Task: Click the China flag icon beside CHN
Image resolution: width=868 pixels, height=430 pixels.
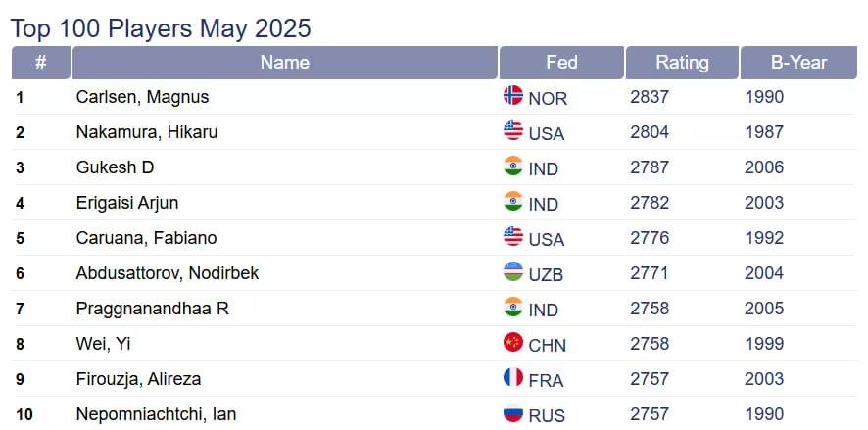Action: coord(512,343)
